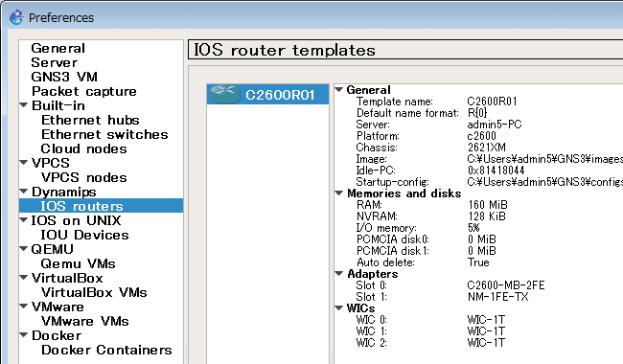This screenshot has width=623, height=364.
Task: Click the RAM value 160 MiB
Action: coord(488,205)
